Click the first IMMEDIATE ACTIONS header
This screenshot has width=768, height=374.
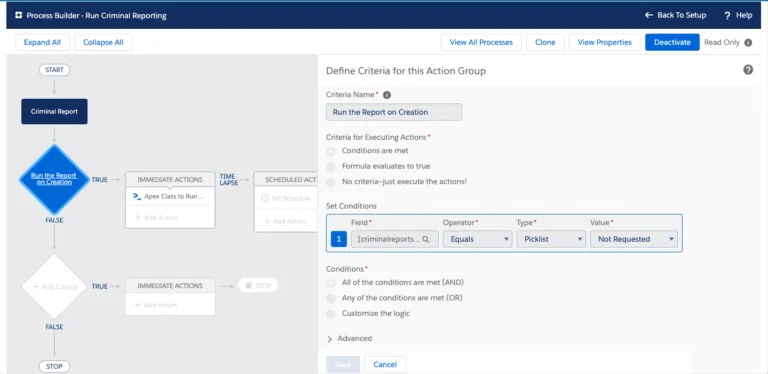(x=170, y=180)
